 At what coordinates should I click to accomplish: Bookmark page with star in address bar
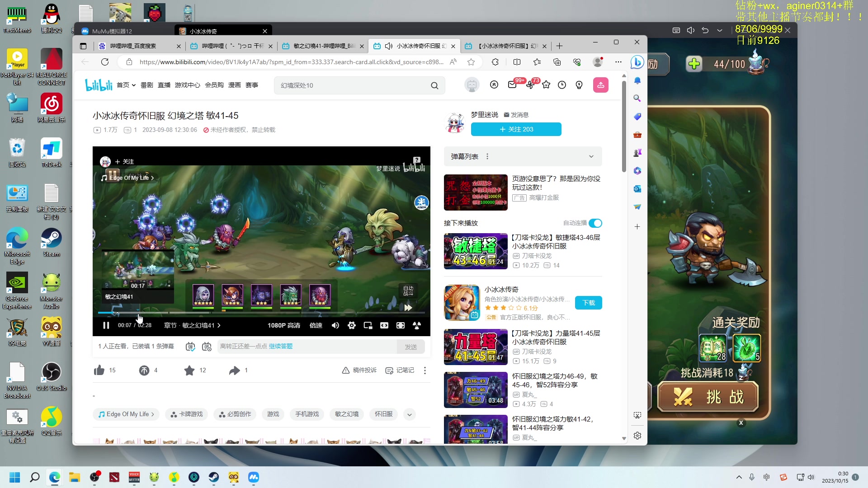point(471,62)
